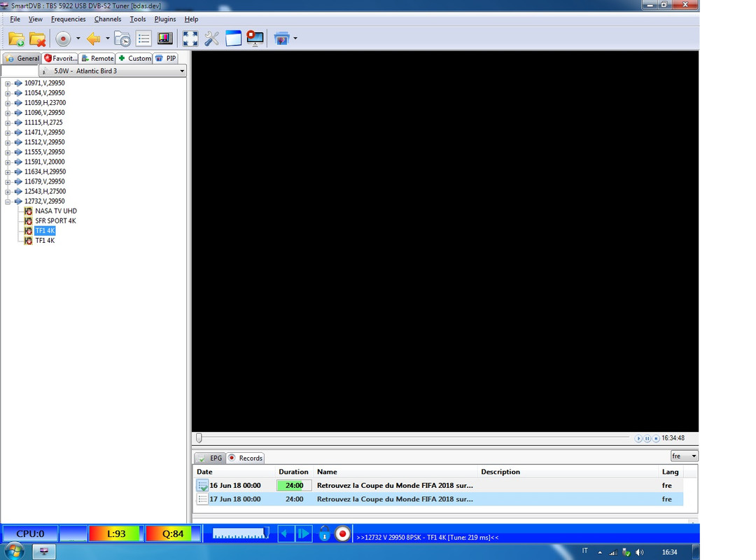Click the orange back arrow icon
This screenshot has width=756, height=560.
94,38
